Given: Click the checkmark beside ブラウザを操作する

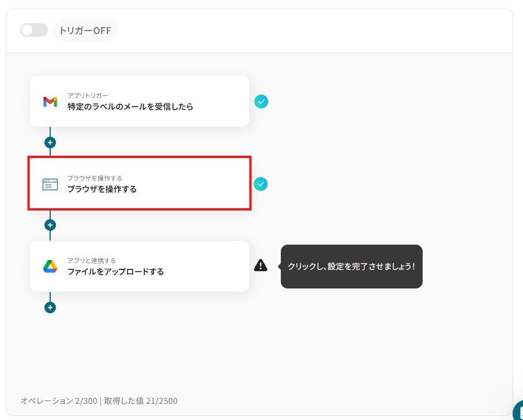Looking at the screenshot, I should 261,184.
